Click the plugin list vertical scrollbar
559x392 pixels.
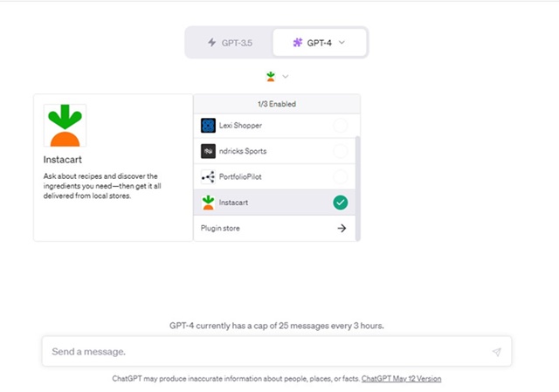358,189
